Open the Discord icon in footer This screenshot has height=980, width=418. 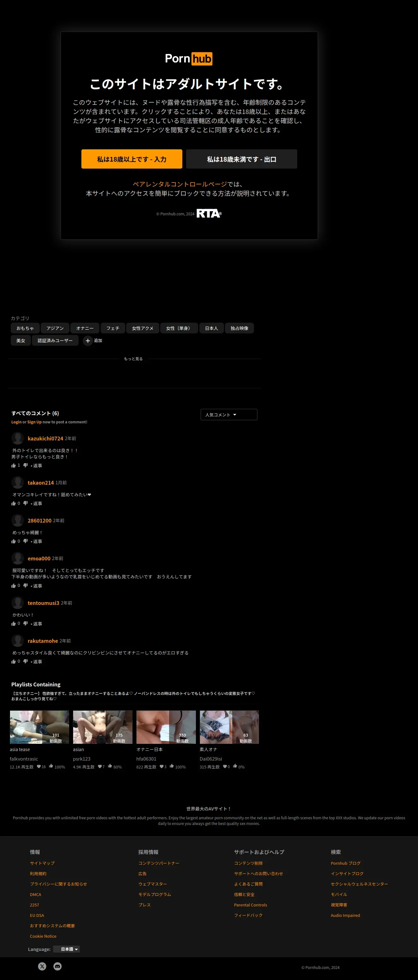pos(57,966)
